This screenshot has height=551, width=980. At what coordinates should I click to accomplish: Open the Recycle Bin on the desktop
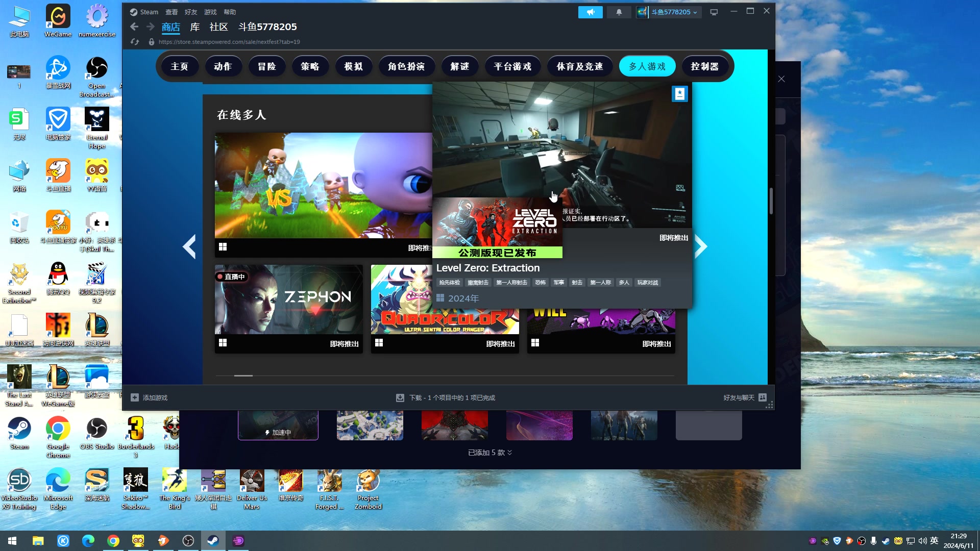coord(19,227)
